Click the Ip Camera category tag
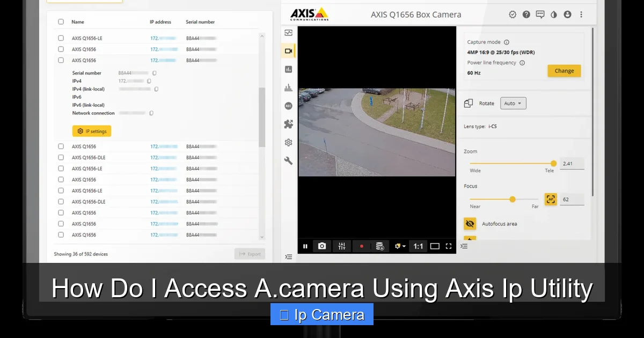The height and width of the screenshot is (338, 644). pos(322,314)
